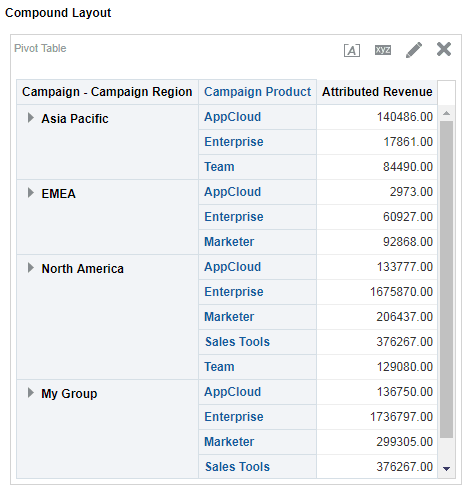The width and height of the screenshot is (467, 492).
Task: Open Team under North America
Action: (x=219, y=367)
